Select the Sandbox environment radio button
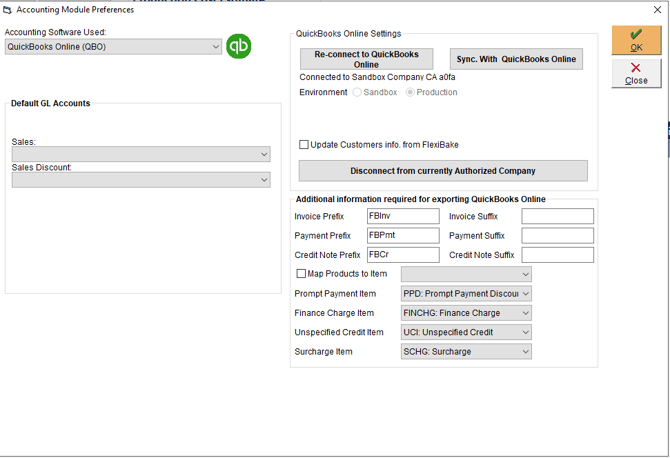 [x=357, y=92]
